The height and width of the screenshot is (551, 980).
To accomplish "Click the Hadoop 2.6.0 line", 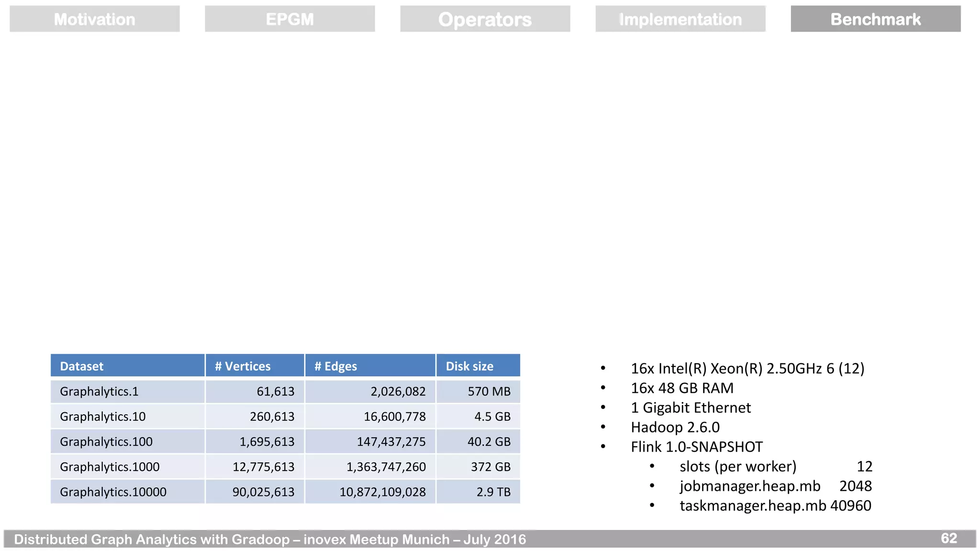I will point(675,427).
